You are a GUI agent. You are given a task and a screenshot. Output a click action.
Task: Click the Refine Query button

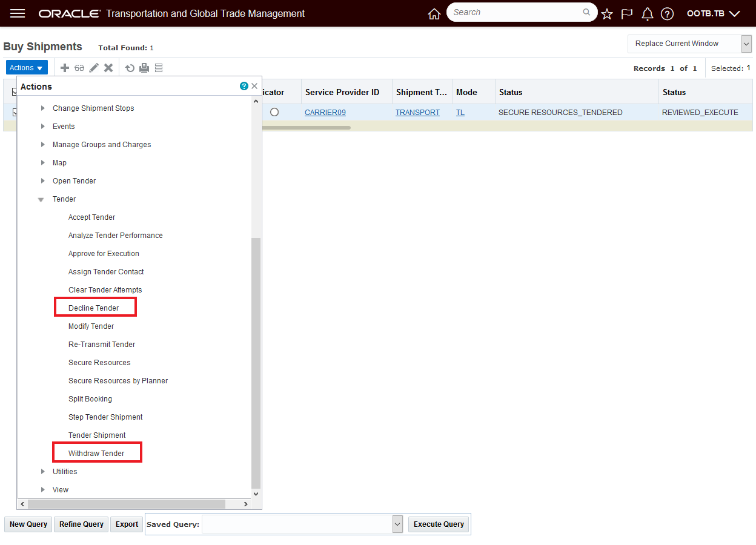(x=81, y=524)
